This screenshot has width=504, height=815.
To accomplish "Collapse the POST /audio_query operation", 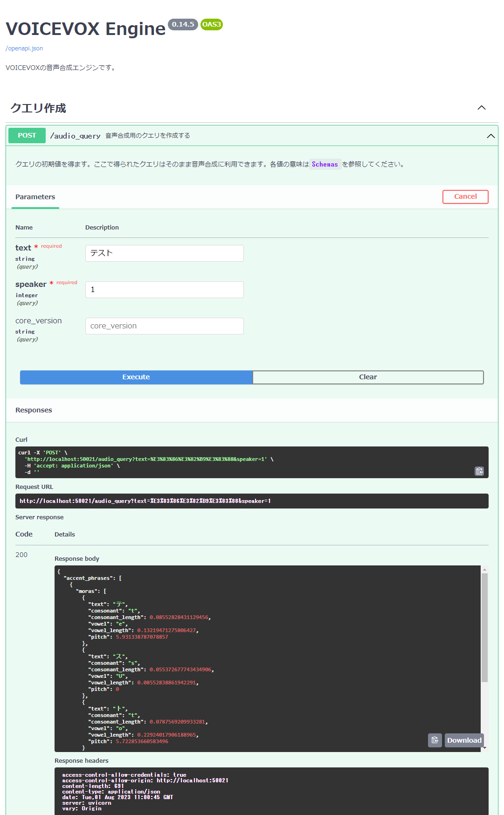I will tap(490, 136).
